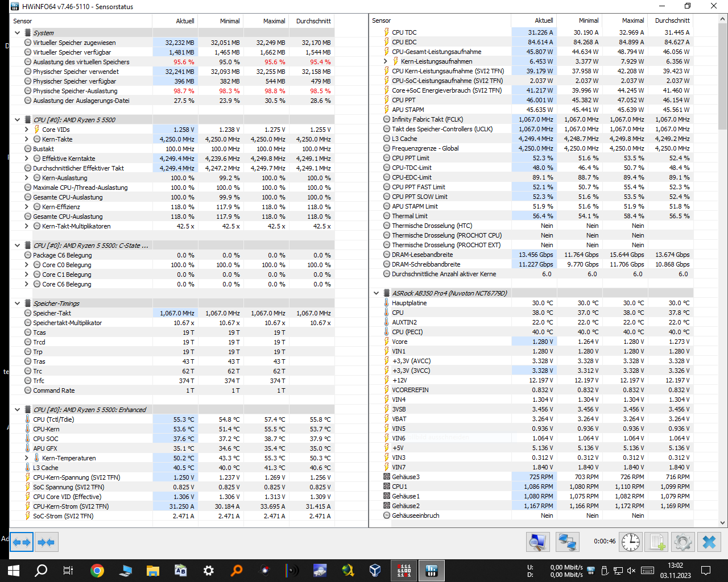Open notification center icon
This screenshot has height=582, width=728.
tap(706, 571)
